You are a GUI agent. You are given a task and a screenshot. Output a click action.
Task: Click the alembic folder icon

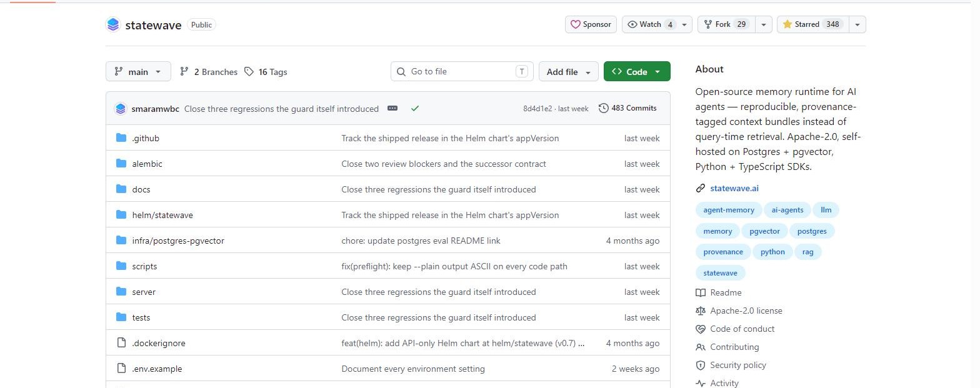121,164
